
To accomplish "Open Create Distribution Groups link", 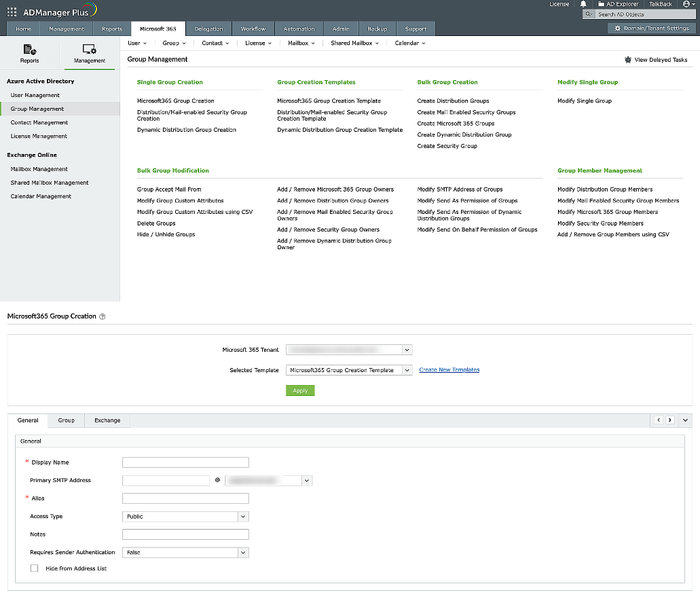I will coord(453,101).
